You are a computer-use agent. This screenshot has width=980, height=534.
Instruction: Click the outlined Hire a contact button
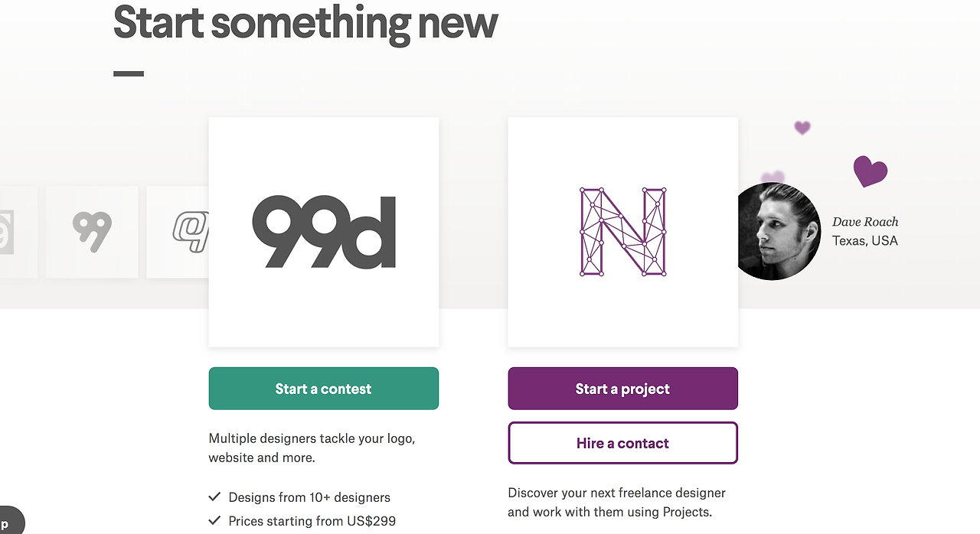click(622, 443)
